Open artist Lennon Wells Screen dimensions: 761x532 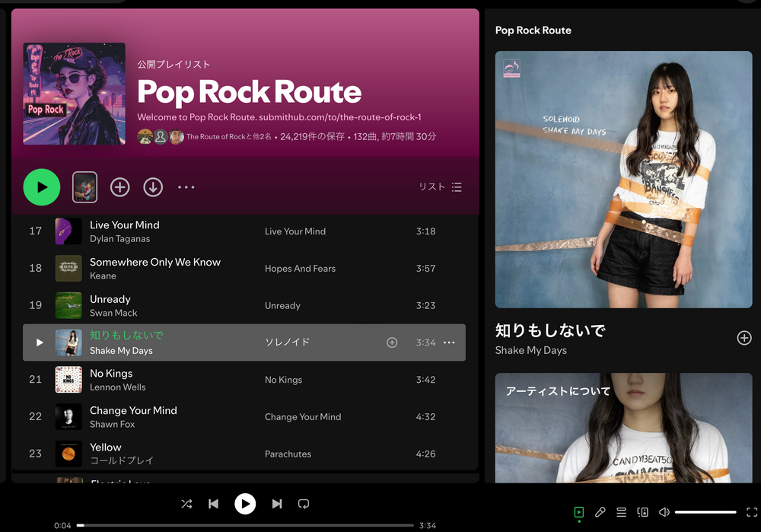tap(118, 387)
